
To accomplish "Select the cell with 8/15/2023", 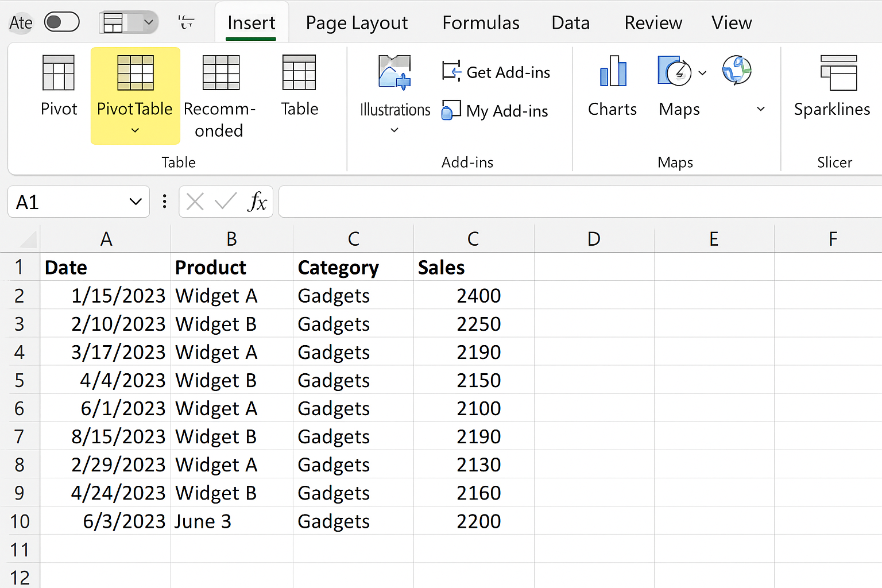I will click(106, 436).
